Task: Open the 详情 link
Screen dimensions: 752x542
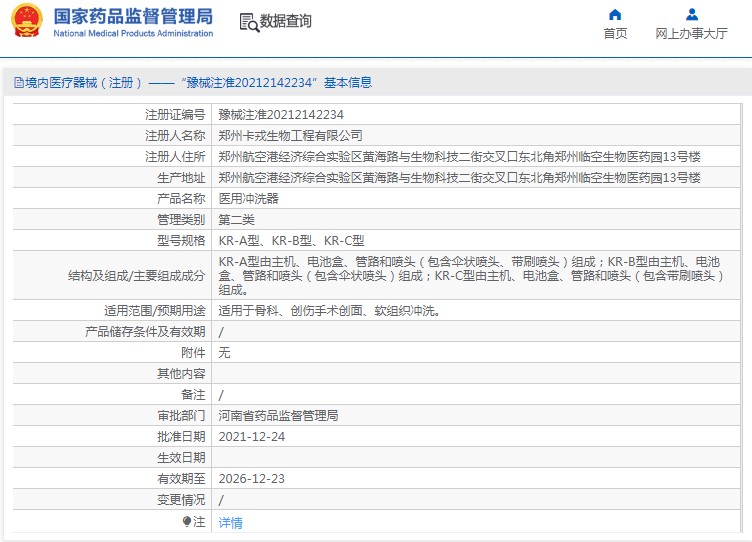Action: click(x=231, y=522)
